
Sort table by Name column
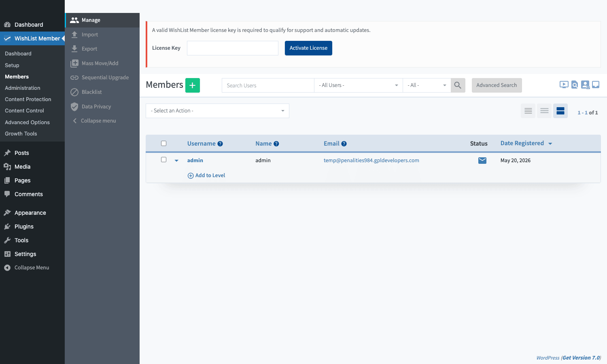pyautogui.click(x=263, y=144)
